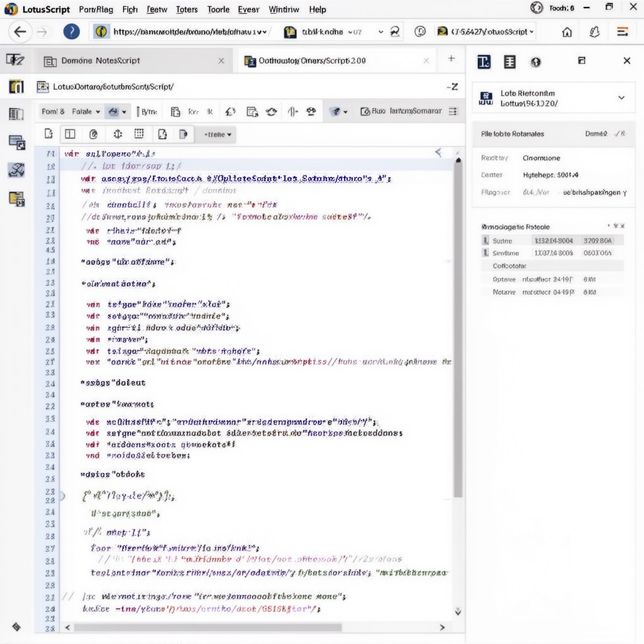
Task: Open the LotuosScript location dropdown
Action: (x=531, y=31)
